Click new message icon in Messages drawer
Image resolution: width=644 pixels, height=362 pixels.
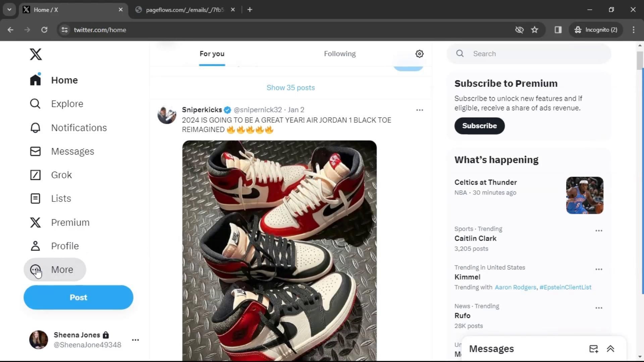pos(593,349)
